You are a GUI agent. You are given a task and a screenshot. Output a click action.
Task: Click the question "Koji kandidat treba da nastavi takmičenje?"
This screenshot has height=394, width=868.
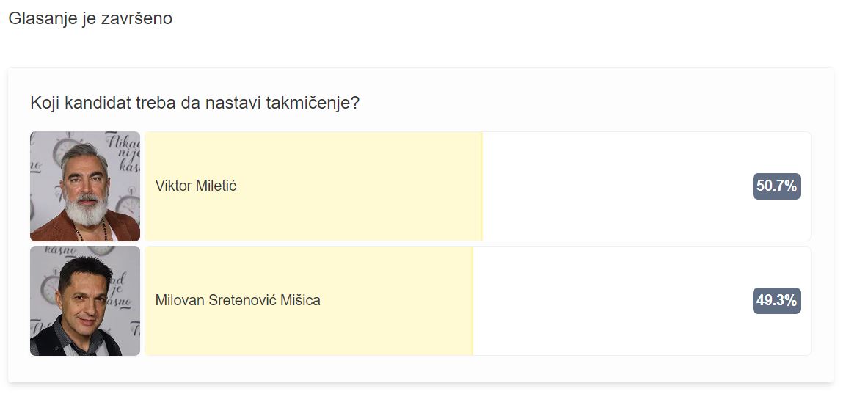click(195, 103)
